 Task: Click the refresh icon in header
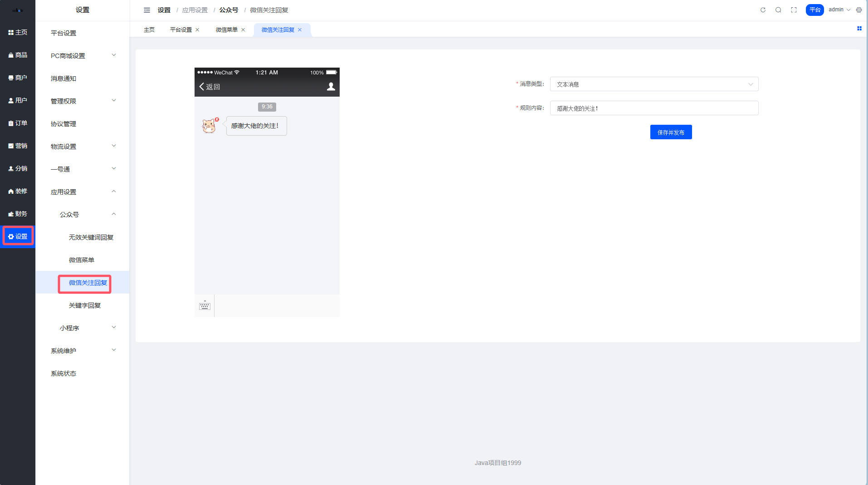tap(763, 10)
